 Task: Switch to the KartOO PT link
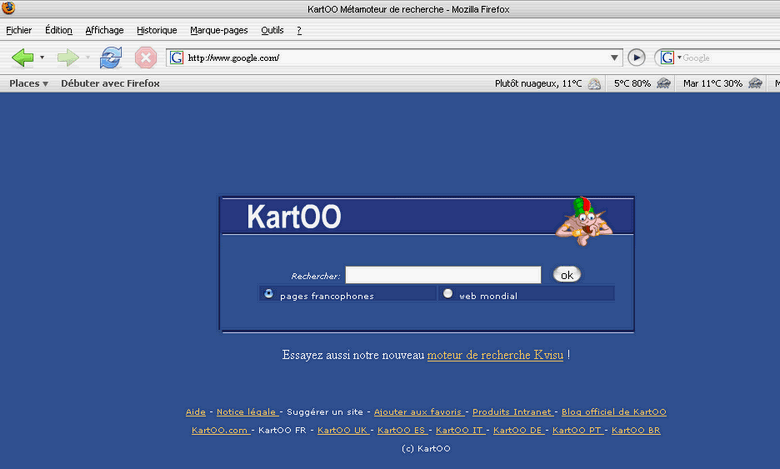[578, 430]
